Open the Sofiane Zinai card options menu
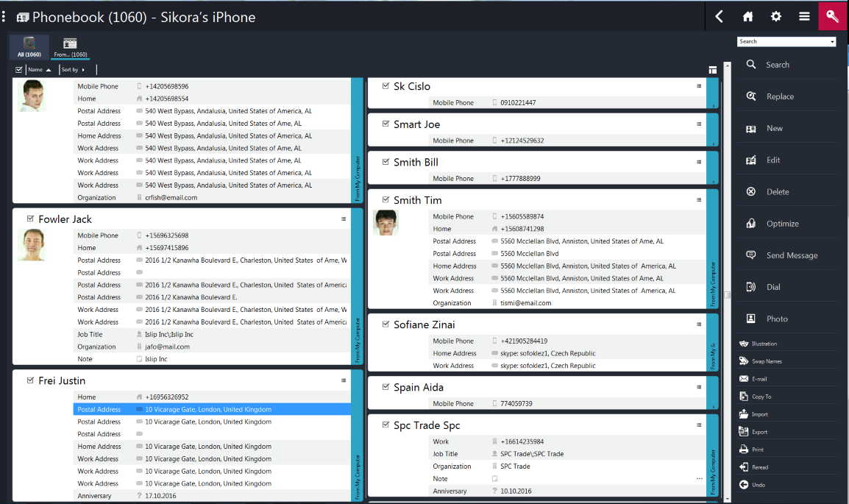 699,324
